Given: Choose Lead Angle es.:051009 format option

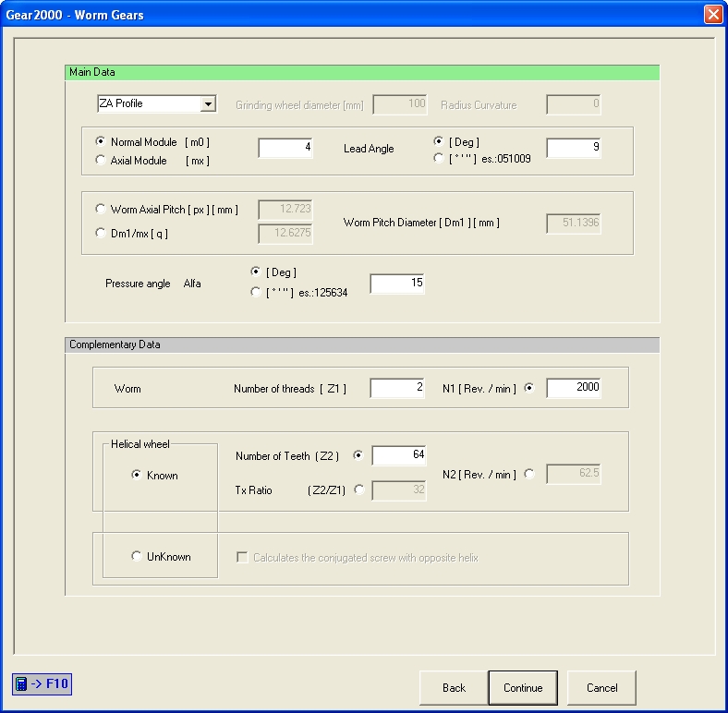Looking at the screenshot, I should click(438, 158).
